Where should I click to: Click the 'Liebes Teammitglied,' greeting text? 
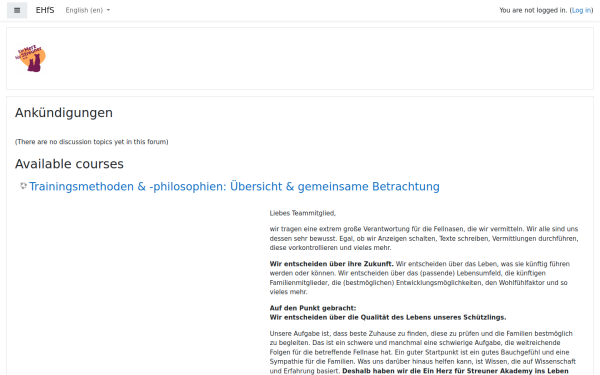click(x=303, y=213)
